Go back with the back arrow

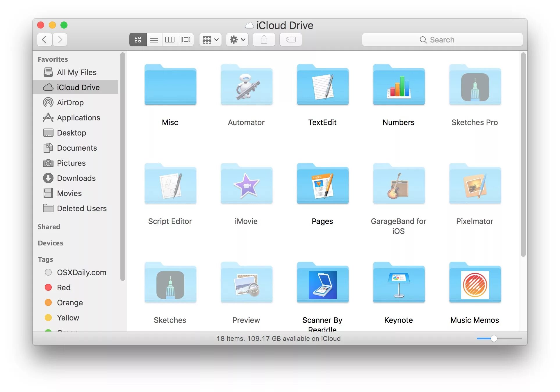tap(44, 40)
